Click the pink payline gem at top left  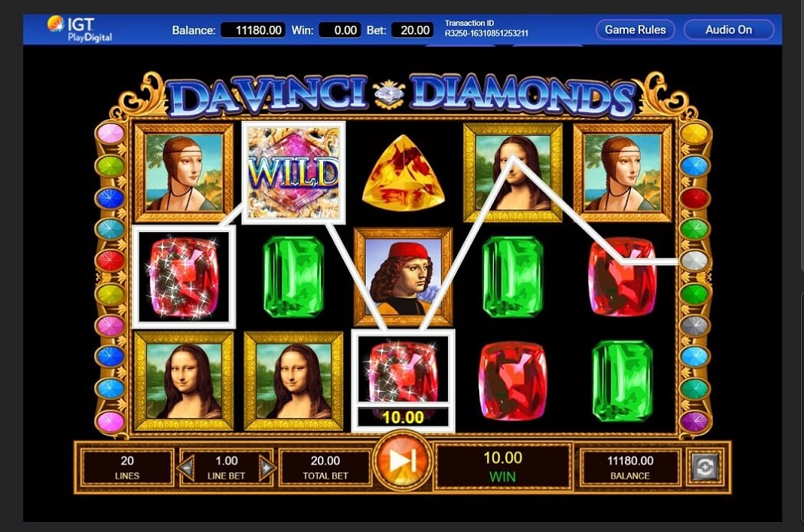(x=111, y=134)
